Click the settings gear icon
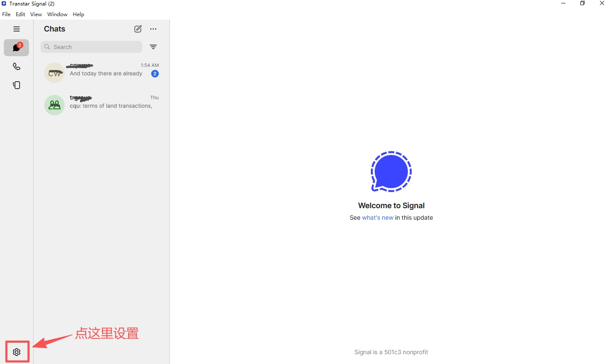Screen dimensions: 611x364 (x=17, y=352)
